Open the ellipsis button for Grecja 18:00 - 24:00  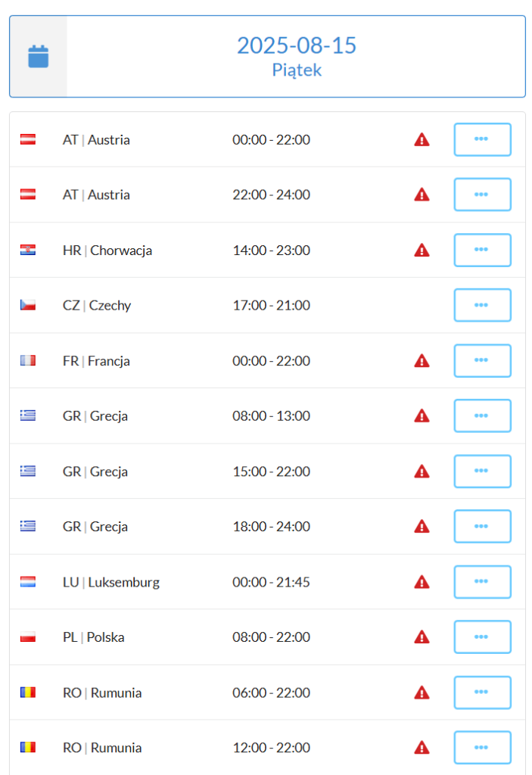pyautogui.click(x=483, y=527)
